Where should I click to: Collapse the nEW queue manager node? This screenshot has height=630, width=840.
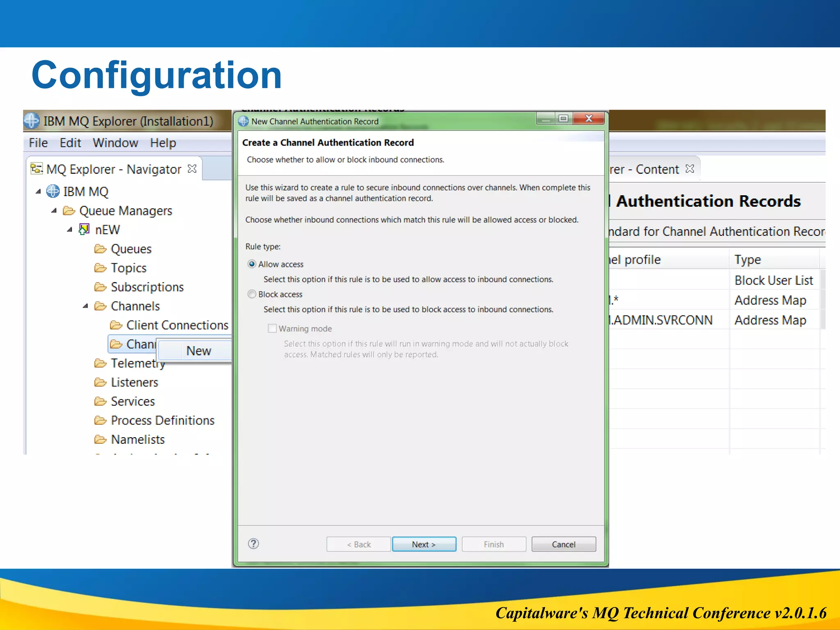(x=70, y=230)
